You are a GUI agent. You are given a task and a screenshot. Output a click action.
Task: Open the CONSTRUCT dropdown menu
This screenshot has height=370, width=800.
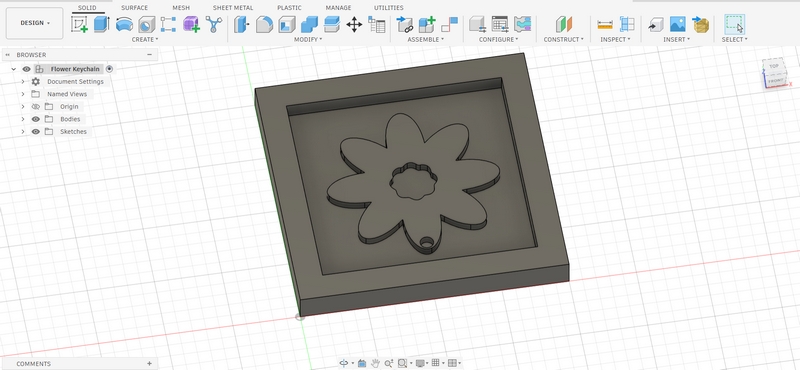point(563,39)
